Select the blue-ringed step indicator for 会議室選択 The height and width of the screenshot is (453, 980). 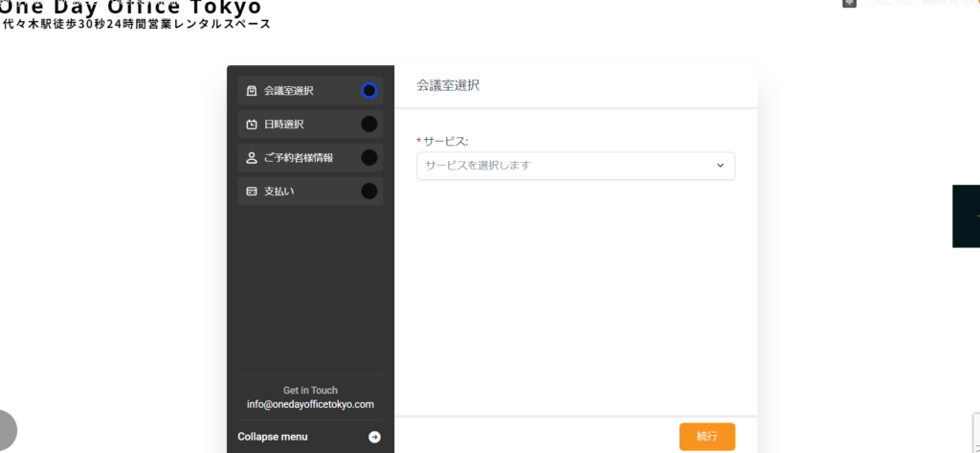368,91
